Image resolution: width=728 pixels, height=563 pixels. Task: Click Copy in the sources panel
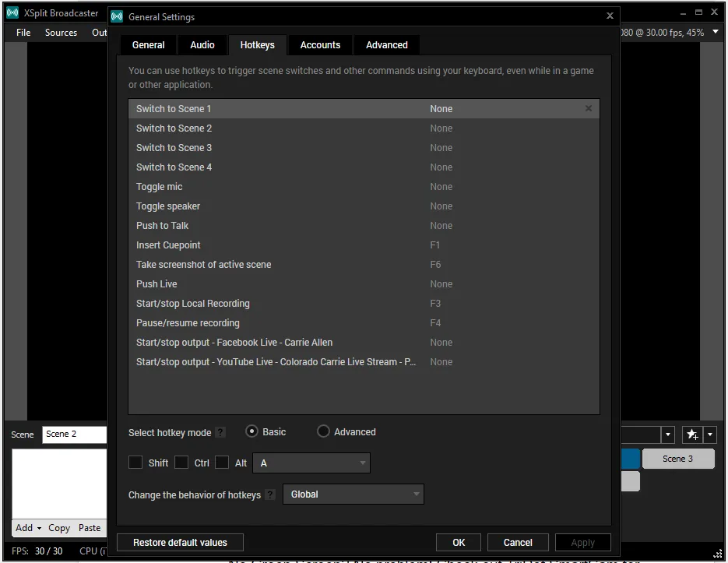59,528
